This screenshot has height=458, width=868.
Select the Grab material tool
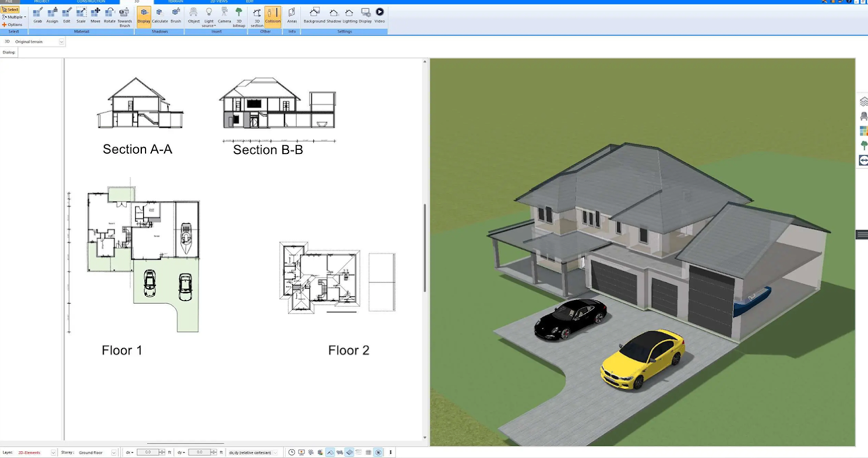[x=37, y=15]
